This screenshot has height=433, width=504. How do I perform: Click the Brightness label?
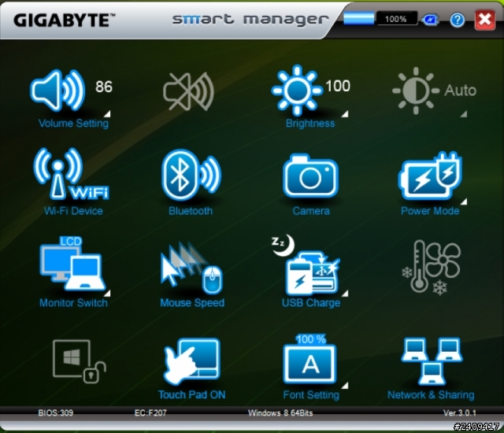click(x=310, y=124)
